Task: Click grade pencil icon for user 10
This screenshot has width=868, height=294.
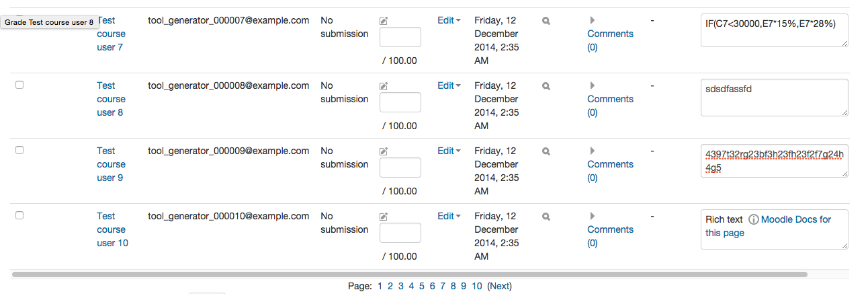Action: click(x=384, y=217)
